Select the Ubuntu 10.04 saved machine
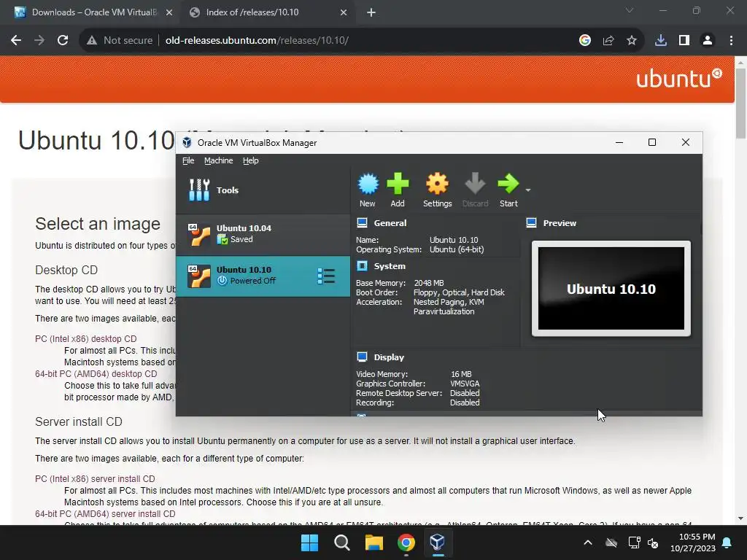The height and width of the screenshot is (560, 747). click(263, 234)
